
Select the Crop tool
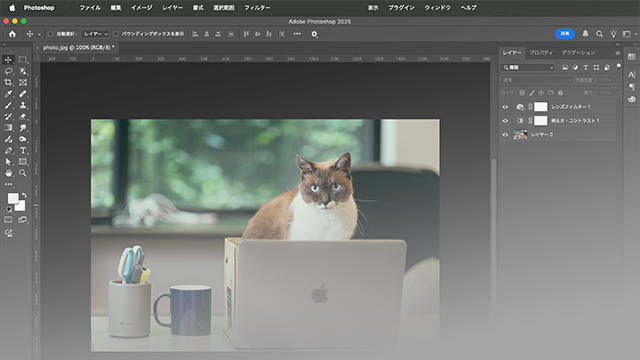(8, 82)
